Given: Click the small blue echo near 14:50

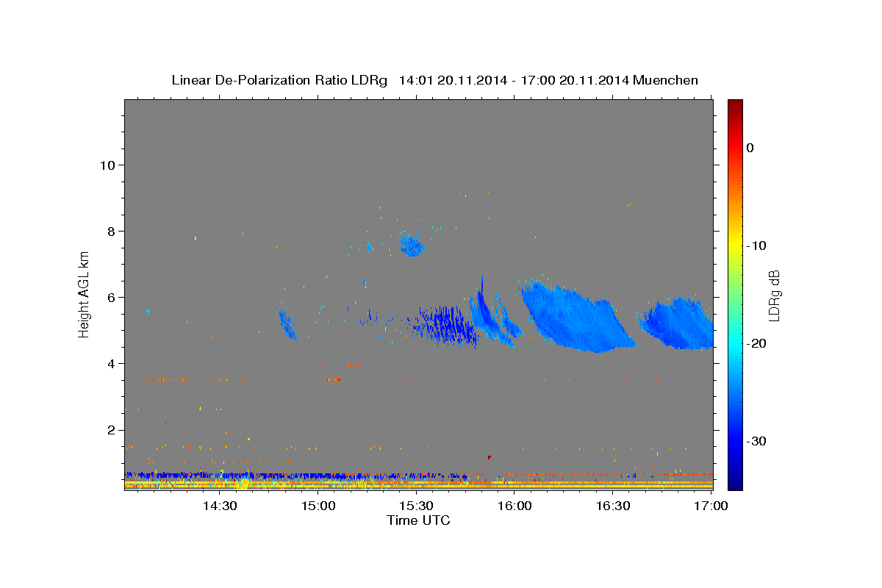Looking at the screenshot, I should click(287, 323).
